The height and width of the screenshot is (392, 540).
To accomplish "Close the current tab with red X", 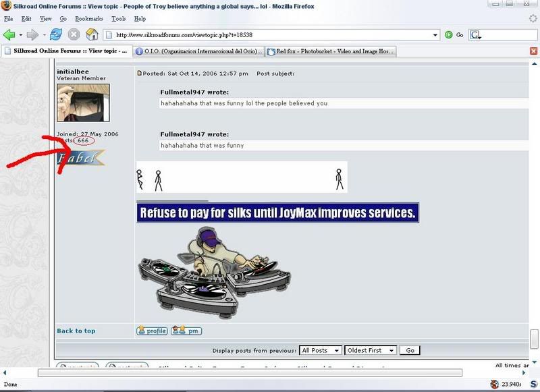I will tap(533, 51).
